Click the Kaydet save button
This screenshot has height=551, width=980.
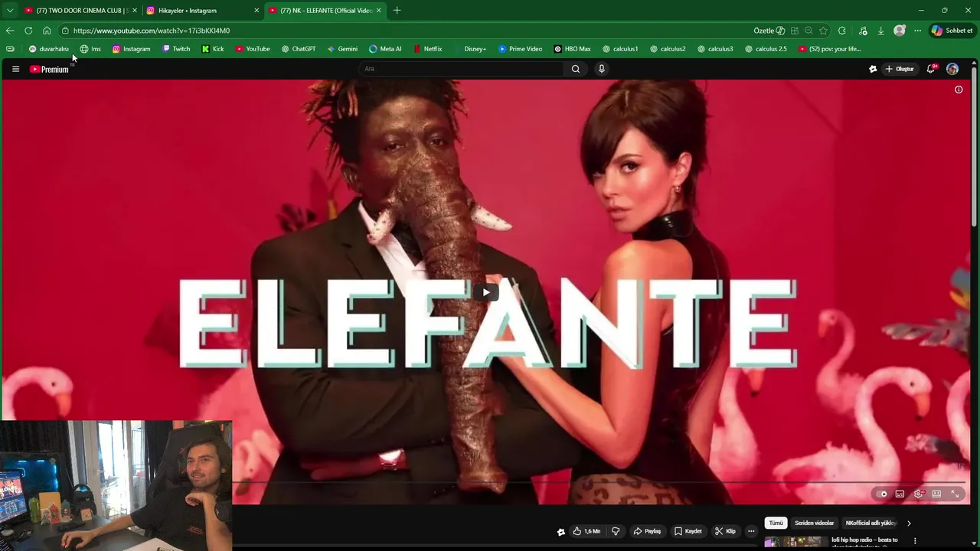(688, 531)
